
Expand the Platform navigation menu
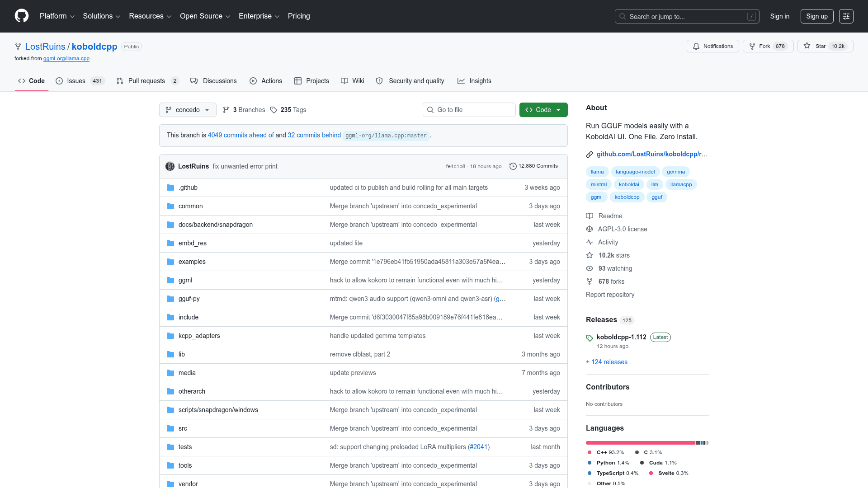pyautogui.click(x=57, y=16)
